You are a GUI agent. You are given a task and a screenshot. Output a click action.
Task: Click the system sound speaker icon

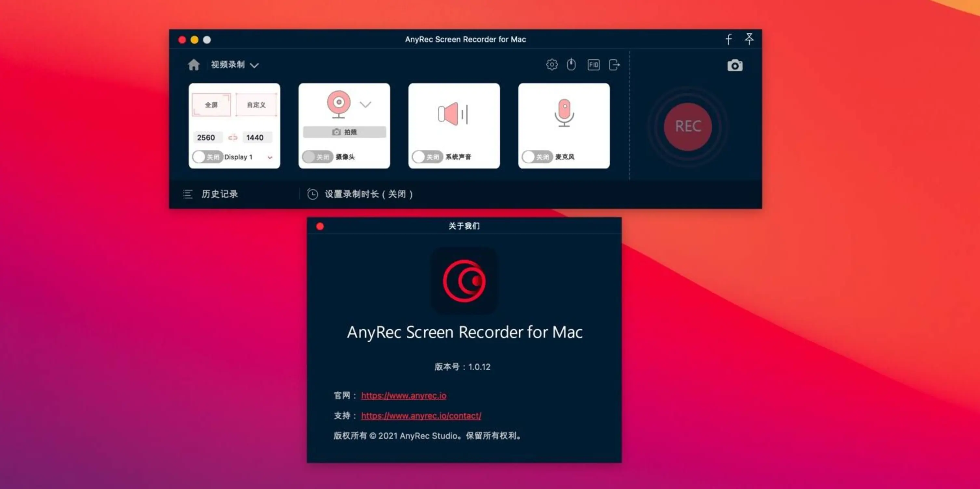pyautogui.click(x=453, y=113)
